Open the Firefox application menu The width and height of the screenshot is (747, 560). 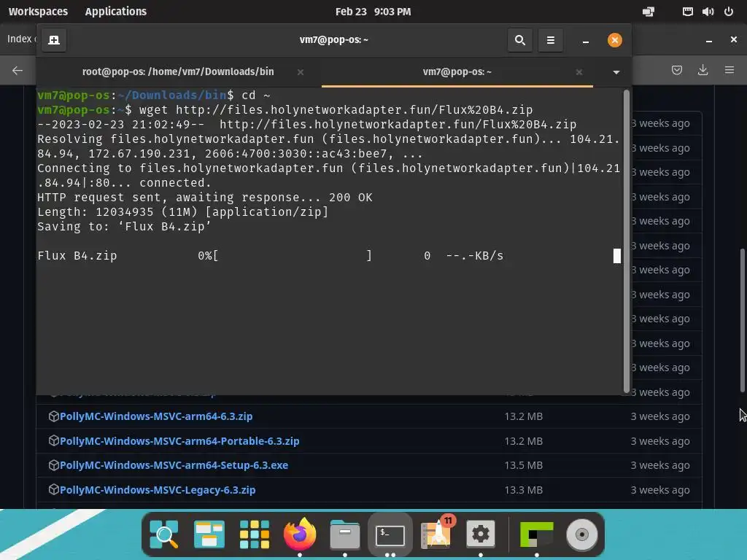click(x=729, y=70)
